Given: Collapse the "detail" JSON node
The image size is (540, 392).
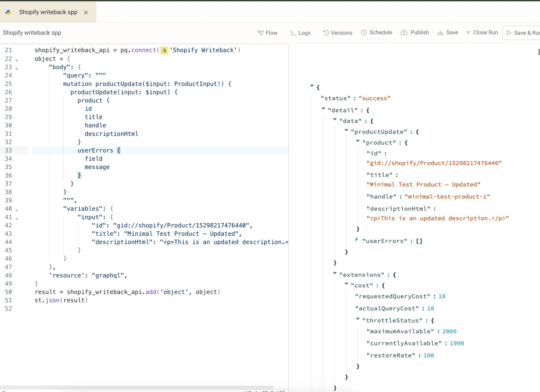Looking at the screenshot, I should coord(323,109).
